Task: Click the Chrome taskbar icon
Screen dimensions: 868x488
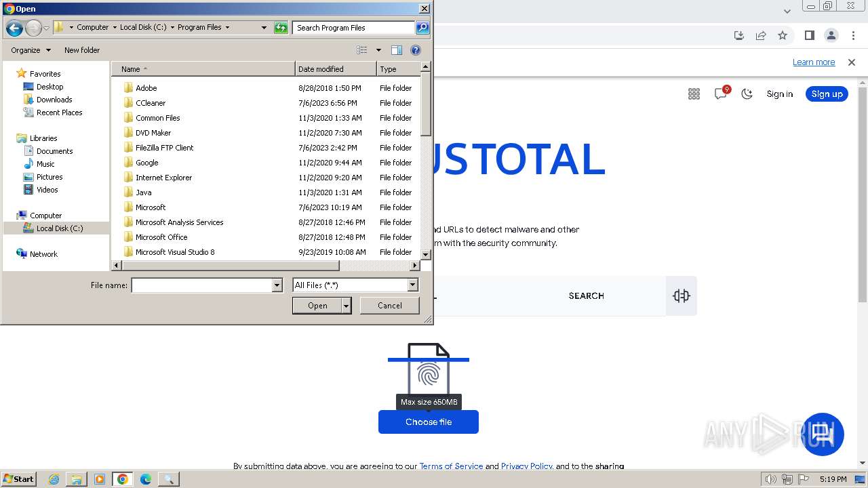Action: click(x=123, y=479)
